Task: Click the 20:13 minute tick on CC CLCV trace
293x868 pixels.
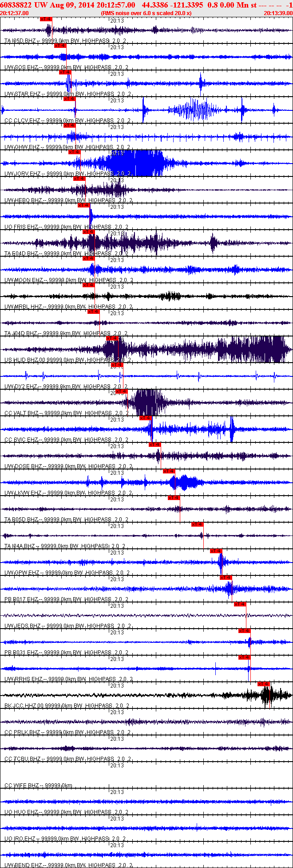Action: [117, 100]
